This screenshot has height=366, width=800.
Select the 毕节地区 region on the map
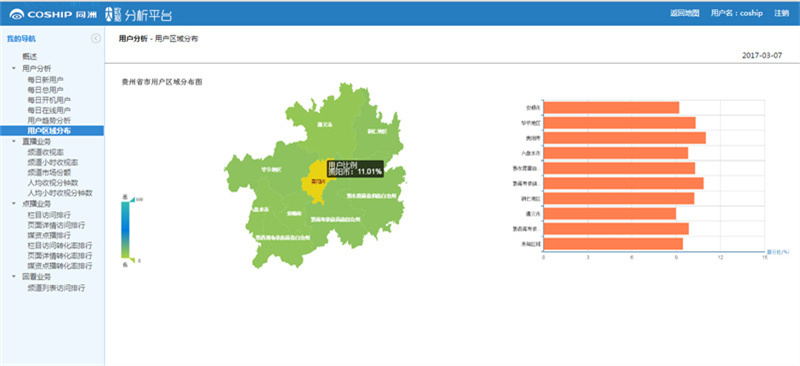click(271, 169)
